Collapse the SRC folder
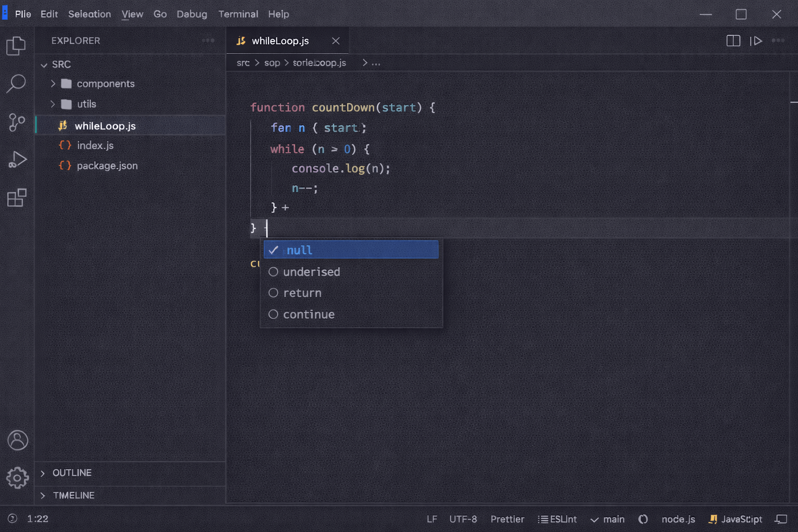Viewport: 798px width, 532px height. click(x=45, y=64)
